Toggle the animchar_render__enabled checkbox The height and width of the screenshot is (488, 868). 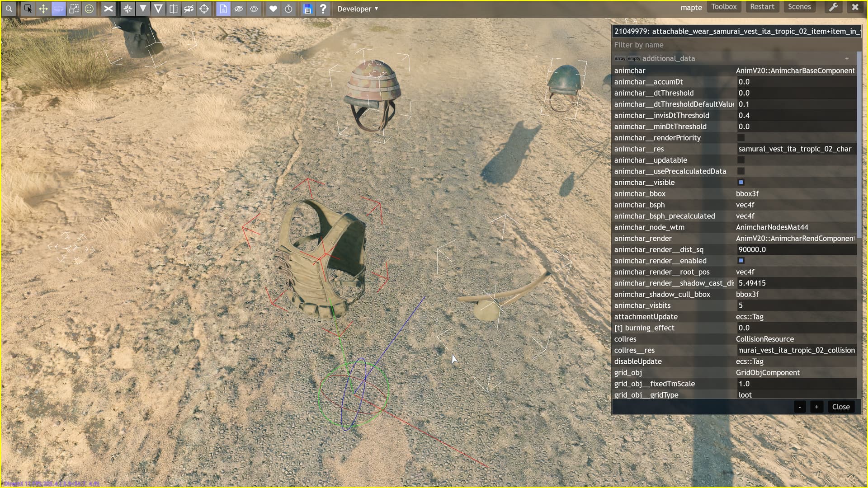pyautogui.click(x=741, y=261)
